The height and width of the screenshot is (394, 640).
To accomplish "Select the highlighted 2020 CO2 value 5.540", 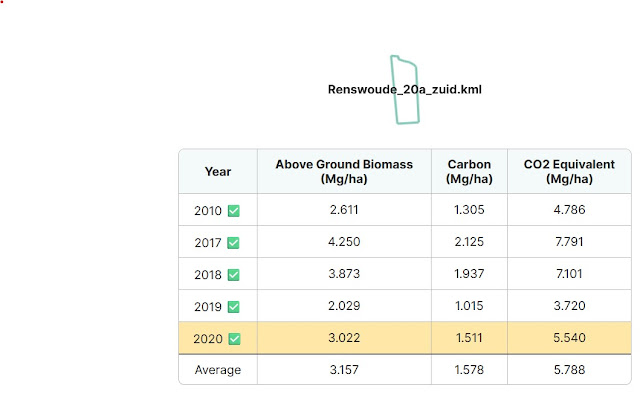I will click(x=569, y=338).
